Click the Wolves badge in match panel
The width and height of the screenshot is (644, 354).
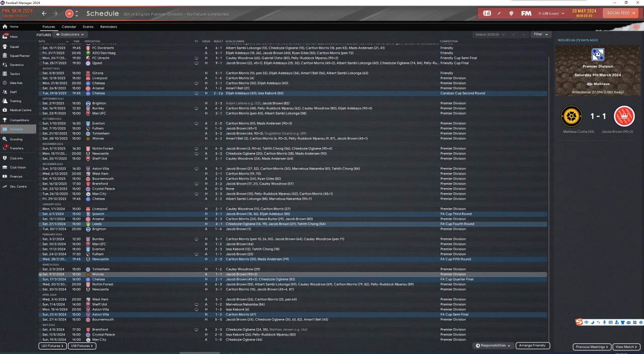tap(571, 116)
